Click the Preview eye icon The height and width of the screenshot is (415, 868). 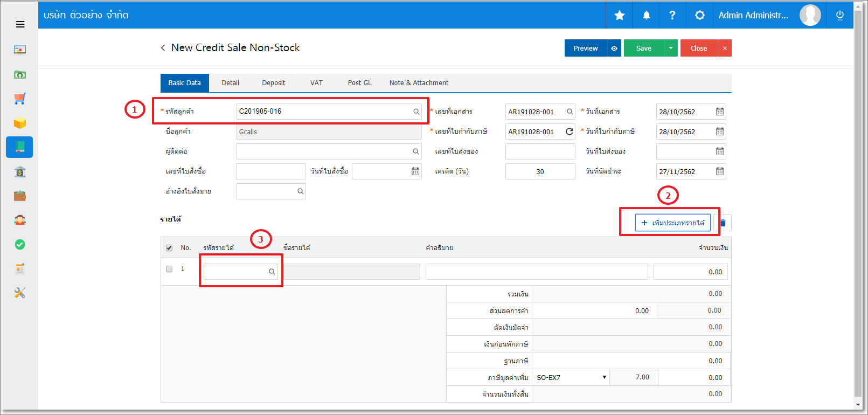(614, 48)
